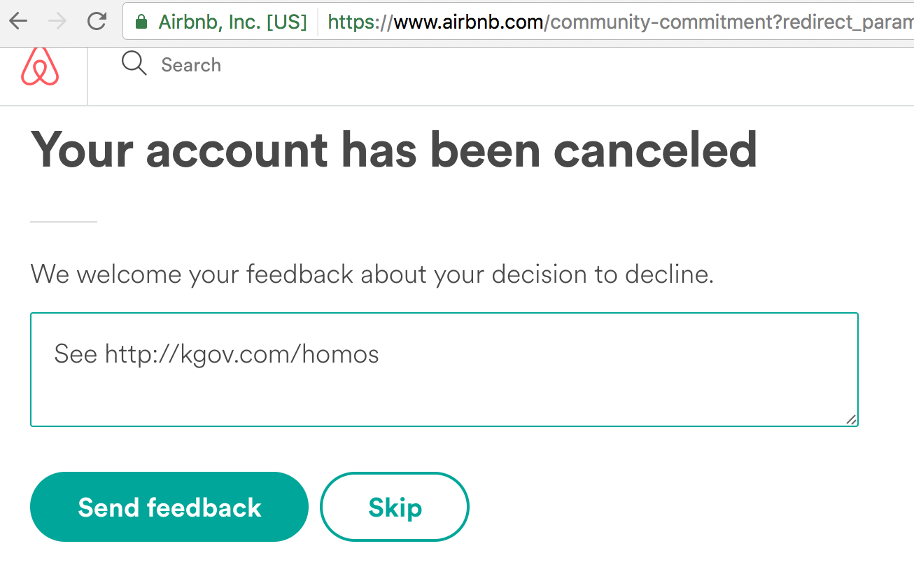
Task: Submit with the Send feedback button
Action: coord(169,507)
